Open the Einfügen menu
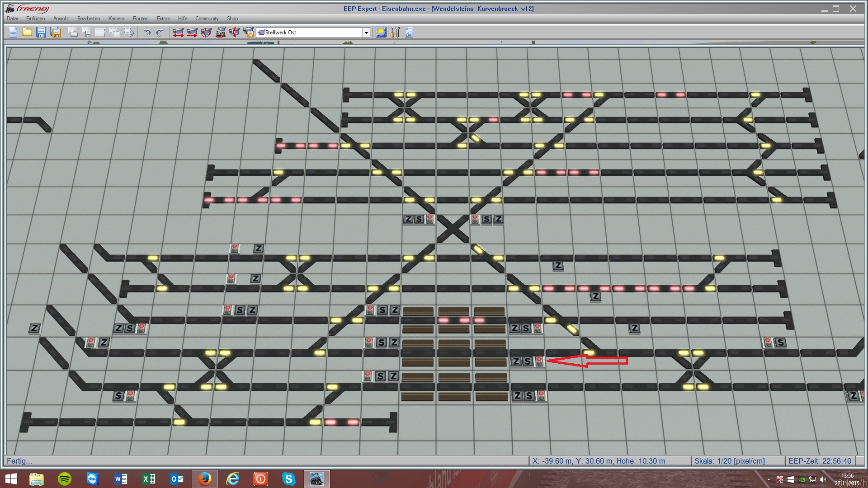Viewport: 868px width, 488px height. 35,19
